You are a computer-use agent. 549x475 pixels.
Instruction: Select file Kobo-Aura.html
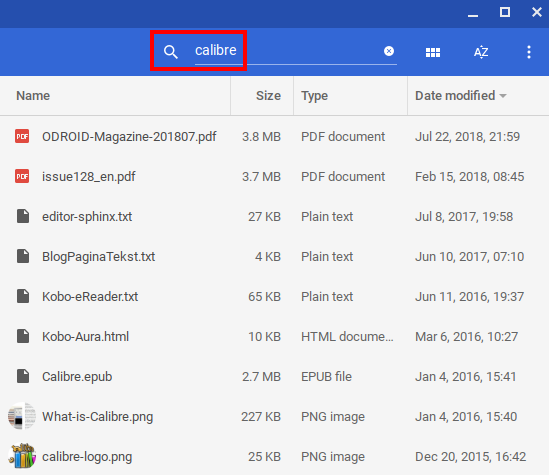[85, 336]
